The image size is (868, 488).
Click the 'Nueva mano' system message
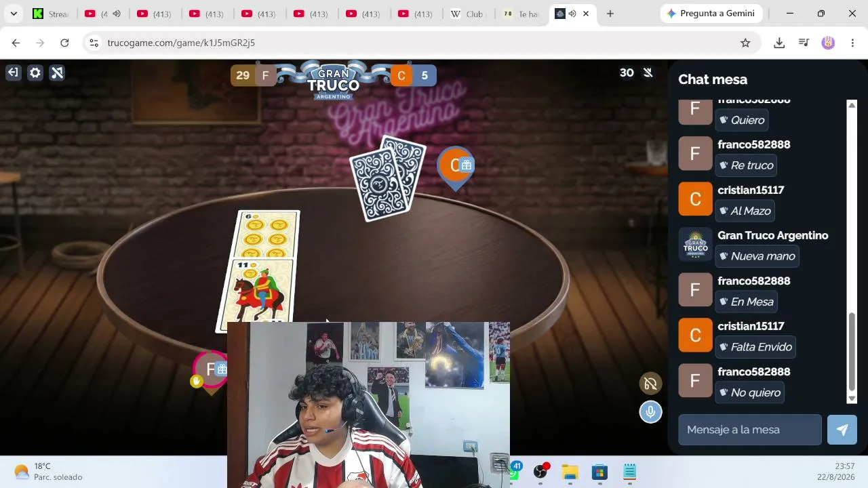pyautogui.click(x=757, y=256)
